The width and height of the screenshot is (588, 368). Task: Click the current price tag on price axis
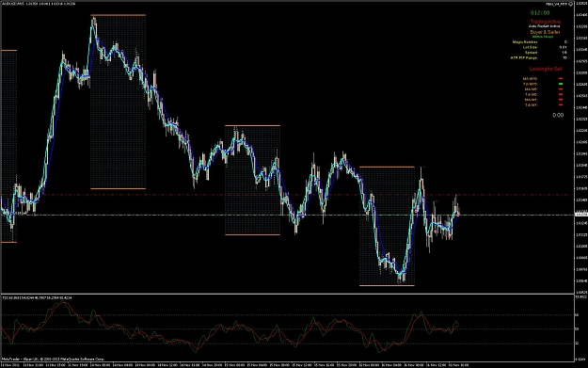(x=580, y=215)
